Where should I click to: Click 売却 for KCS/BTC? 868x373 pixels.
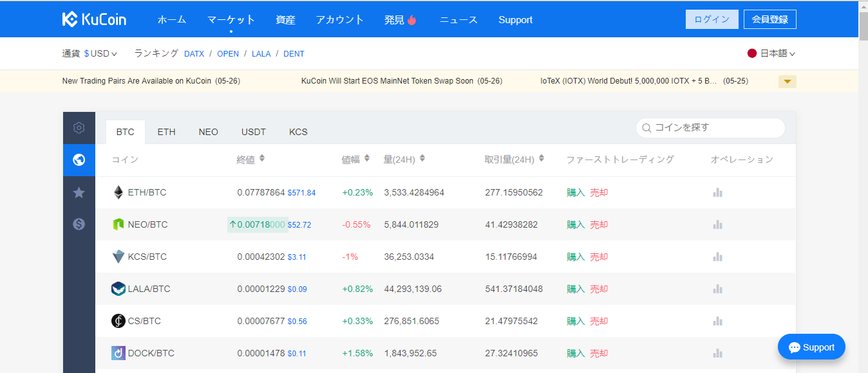[599, 257]
